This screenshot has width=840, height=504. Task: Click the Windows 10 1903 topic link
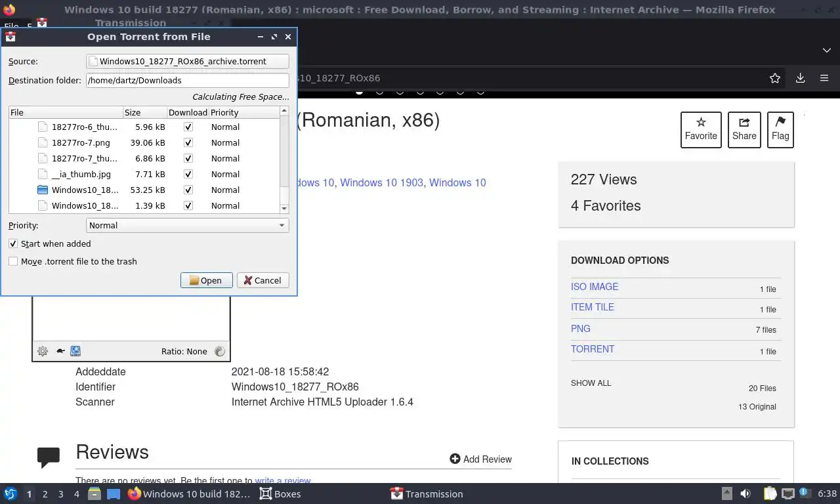[382, 182]
